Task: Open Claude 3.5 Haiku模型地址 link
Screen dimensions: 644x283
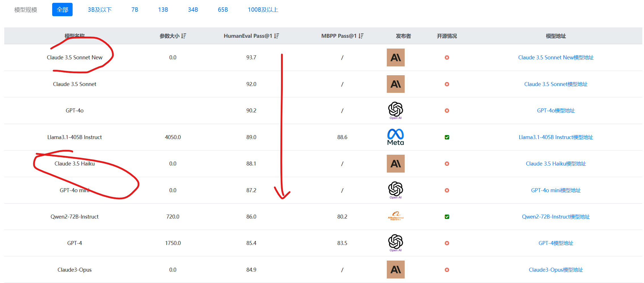Action: [556, 163]
